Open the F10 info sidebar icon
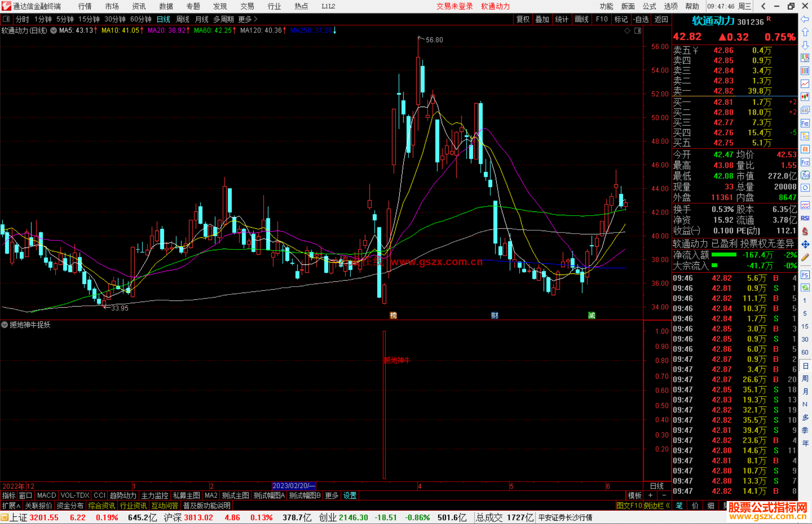The width and height of the screenshot is (812, 524). [805, 123]
